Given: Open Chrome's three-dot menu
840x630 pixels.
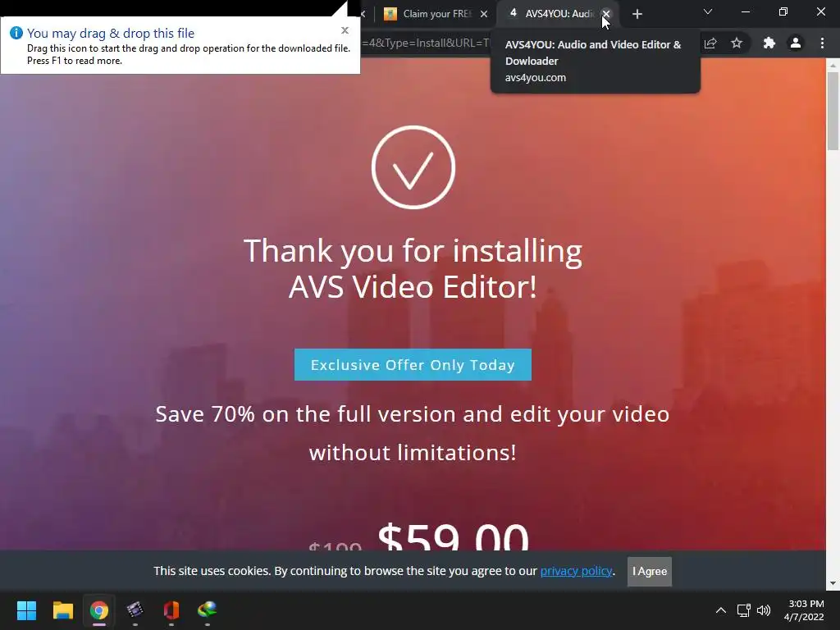Looking at the screenshot, I should (822, 43).
